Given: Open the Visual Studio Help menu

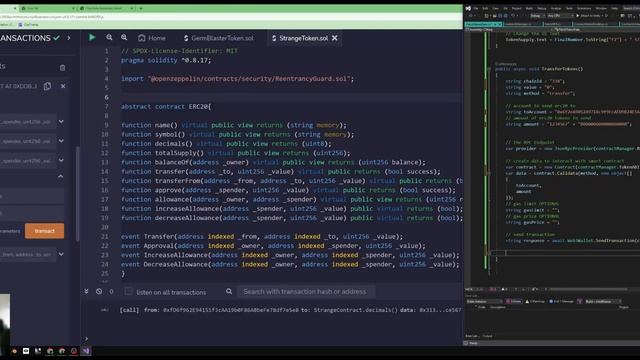Looking at the screenshot, I should tap(614, 8).
